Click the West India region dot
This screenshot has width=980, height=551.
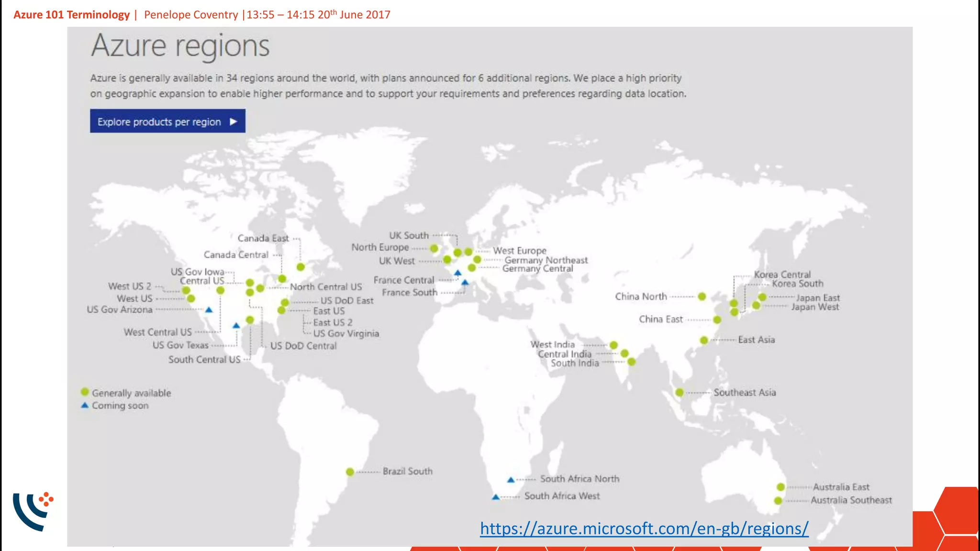tap(614, 345)
